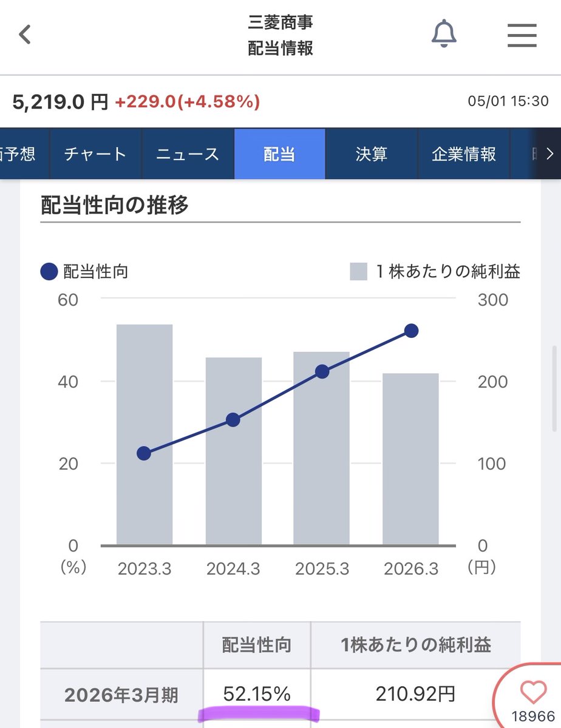
Task: Open the notification bell
Action: (x=444, y=34)
